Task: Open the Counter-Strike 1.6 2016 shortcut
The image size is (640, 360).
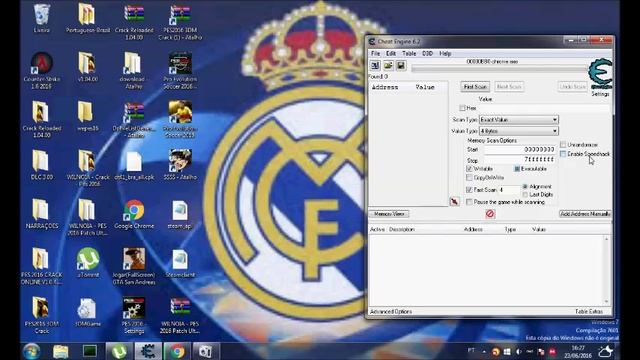Action: pos(42,71)
